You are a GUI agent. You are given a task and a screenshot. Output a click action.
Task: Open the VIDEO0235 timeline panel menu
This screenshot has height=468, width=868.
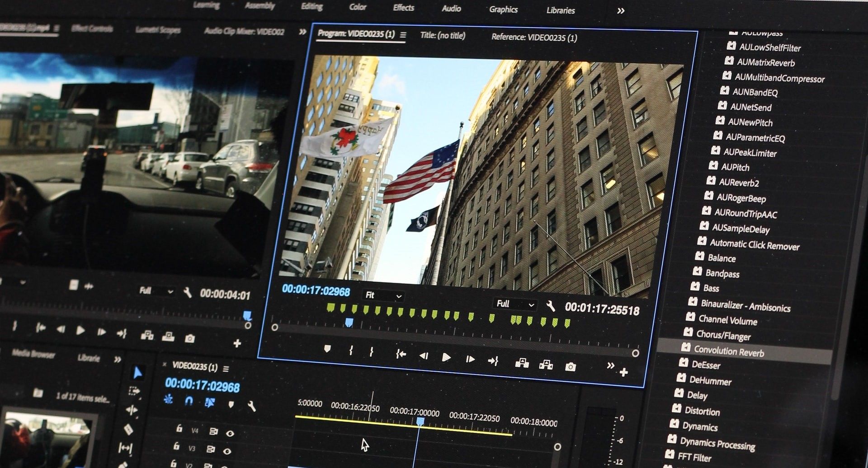[x=226, y=369]
